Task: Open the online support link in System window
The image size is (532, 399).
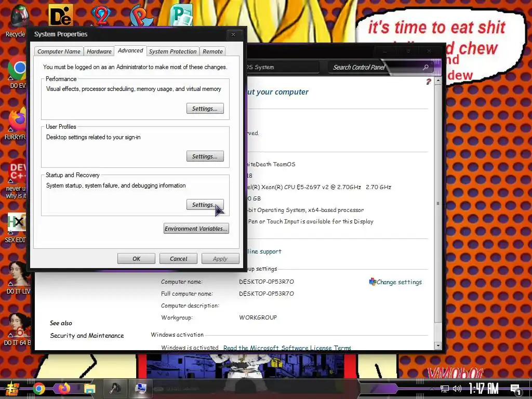Action: [264, 251]
